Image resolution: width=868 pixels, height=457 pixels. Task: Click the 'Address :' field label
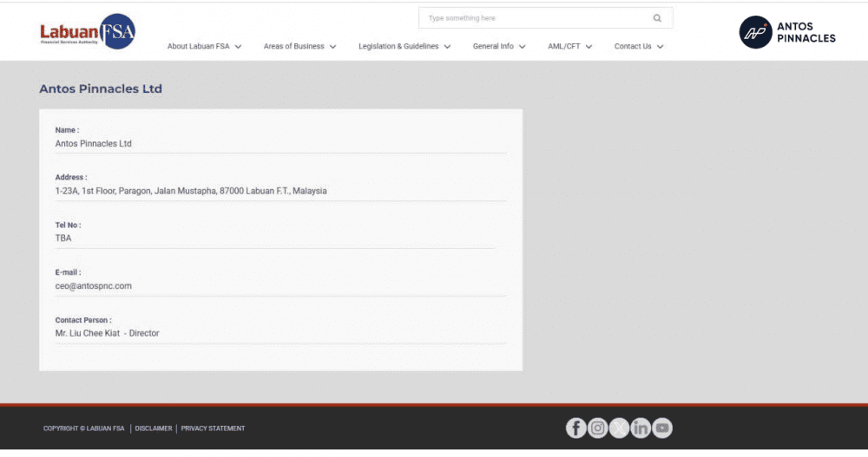point(71,177)
